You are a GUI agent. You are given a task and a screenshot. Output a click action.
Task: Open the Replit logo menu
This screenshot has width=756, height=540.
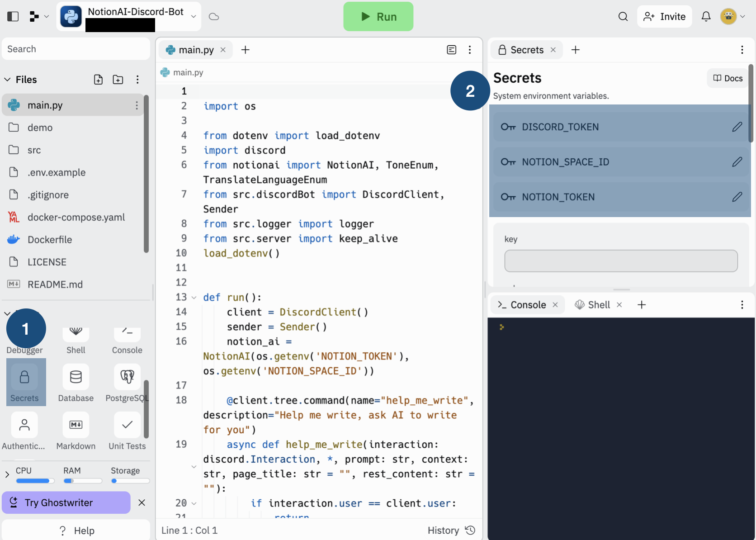[39, 17]
